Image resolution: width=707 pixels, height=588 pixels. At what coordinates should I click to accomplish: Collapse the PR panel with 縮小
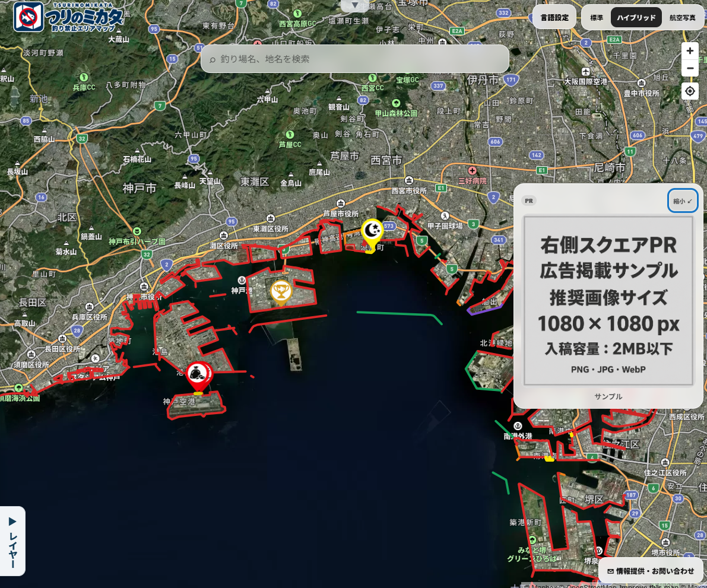pyautogui.click(x=682, y=201)
